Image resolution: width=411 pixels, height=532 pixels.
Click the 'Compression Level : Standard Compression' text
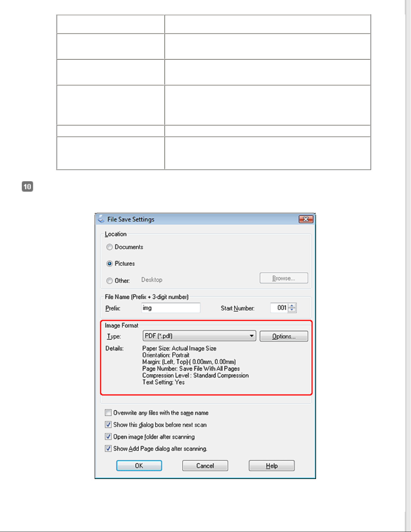(x=195, y=376)
